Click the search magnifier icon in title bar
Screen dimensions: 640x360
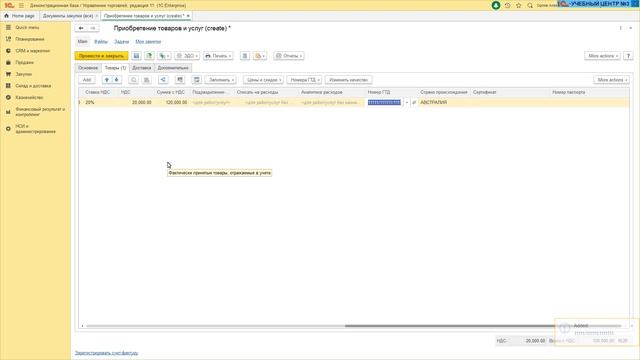(x=530, y=5)
